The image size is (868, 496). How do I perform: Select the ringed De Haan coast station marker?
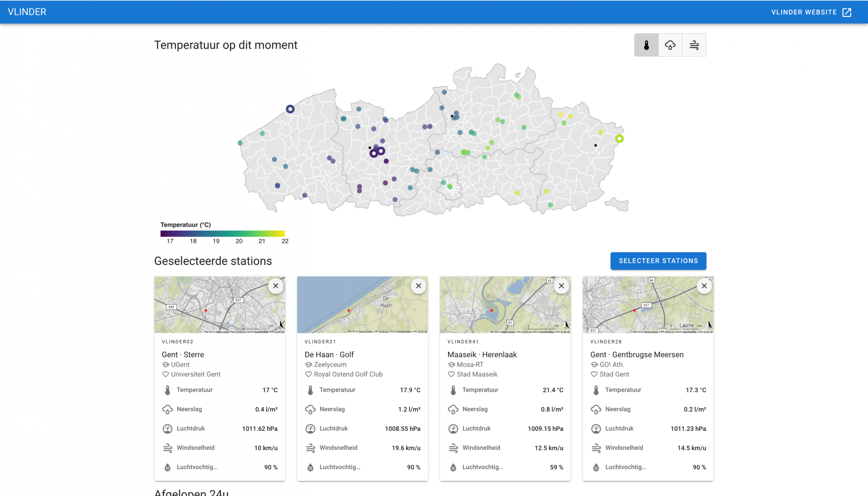pos(290,109)
